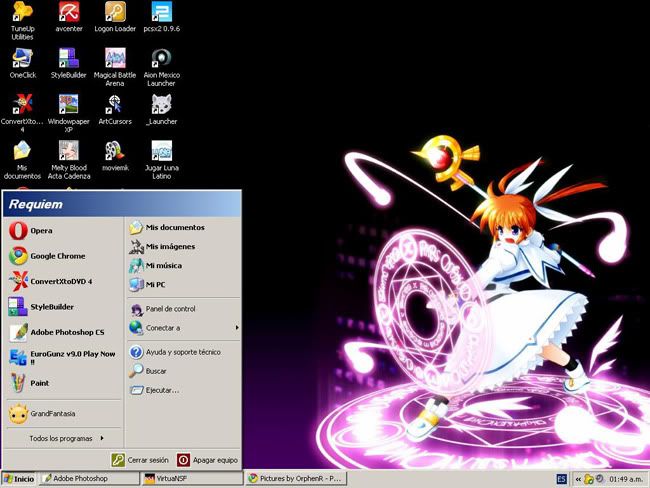Click the moviemk desktop shortcut
Viewport: 650px width, 488px height.
115,156
